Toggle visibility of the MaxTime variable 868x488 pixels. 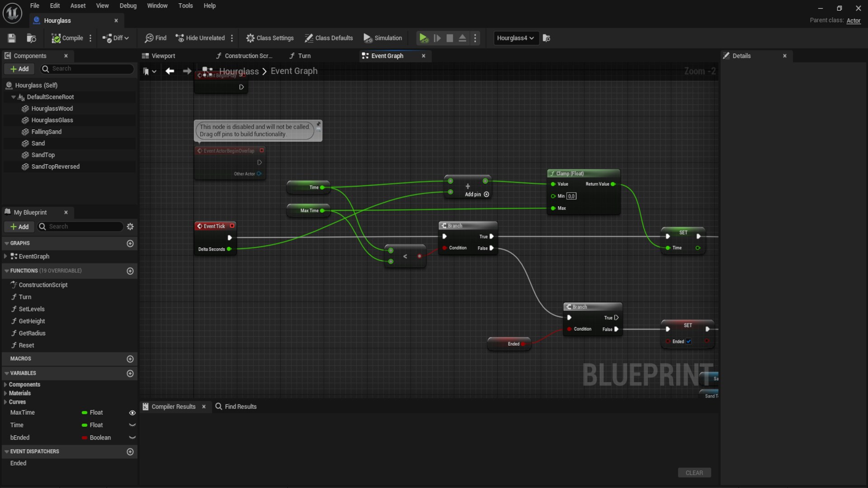point(132,413)
